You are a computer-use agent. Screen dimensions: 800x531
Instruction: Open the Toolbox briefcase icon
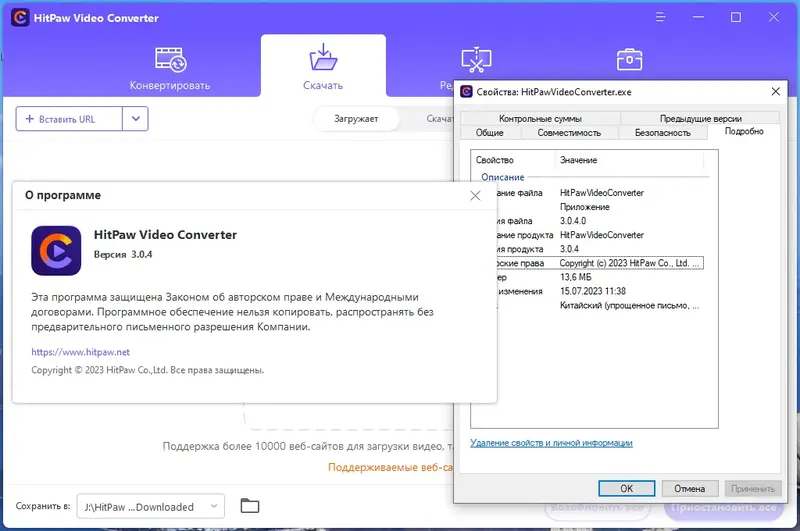point(629,60)
